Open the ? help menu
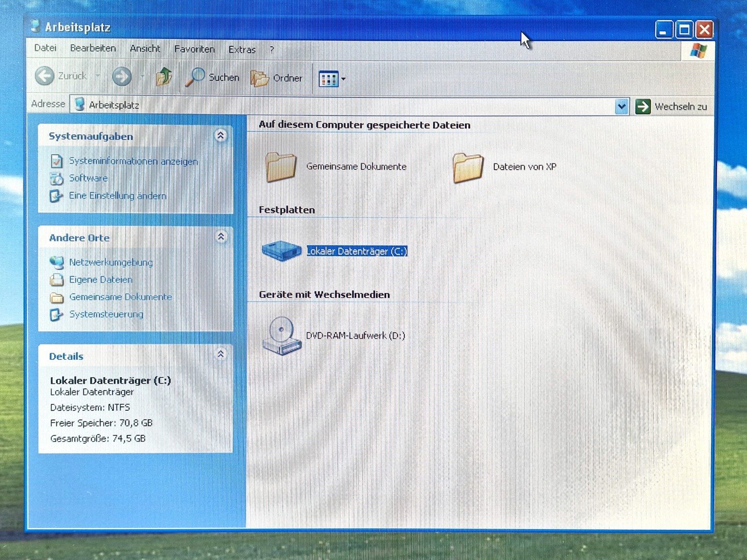Image resolution: width=747 pixels, height=560 pixels. click(x=272, y=49)
